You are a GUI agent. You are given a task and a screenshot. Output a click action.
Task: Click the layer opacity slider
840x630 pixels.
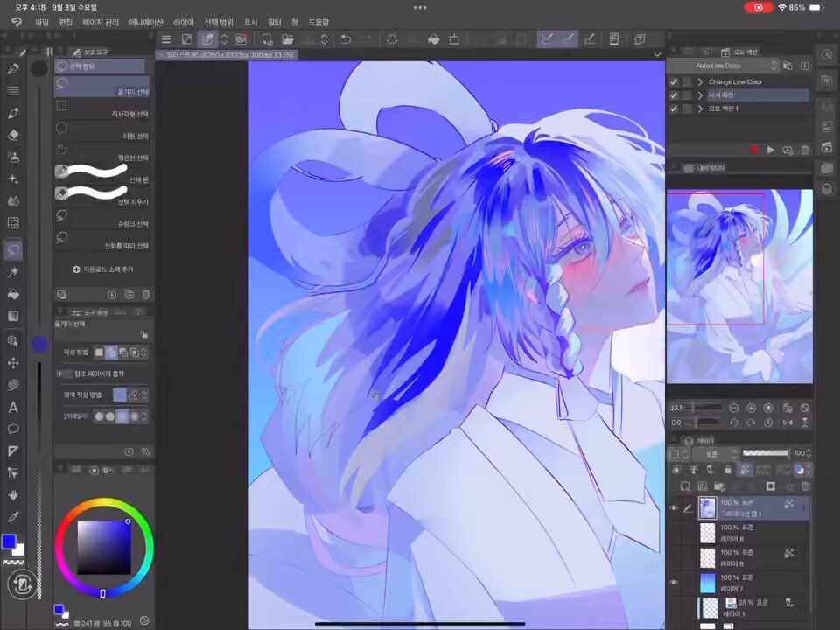[765, 453]
